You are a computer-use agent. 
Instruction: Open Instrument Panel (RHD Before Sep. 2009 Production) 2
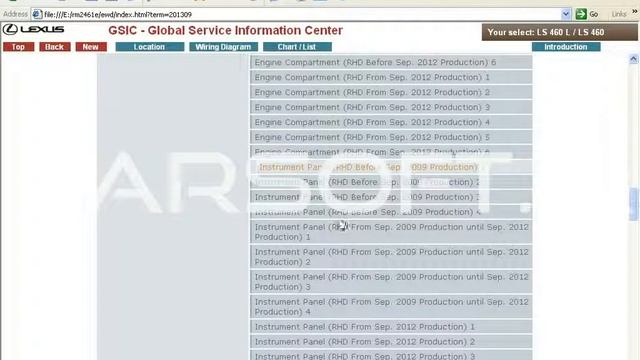pyautogui.click(x=391, y=182)
